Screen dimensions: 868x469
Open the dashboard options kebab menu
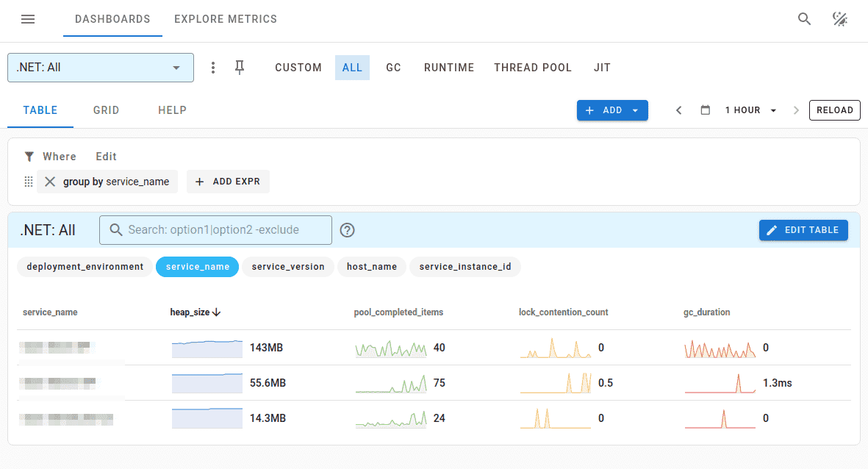point(212,67)
